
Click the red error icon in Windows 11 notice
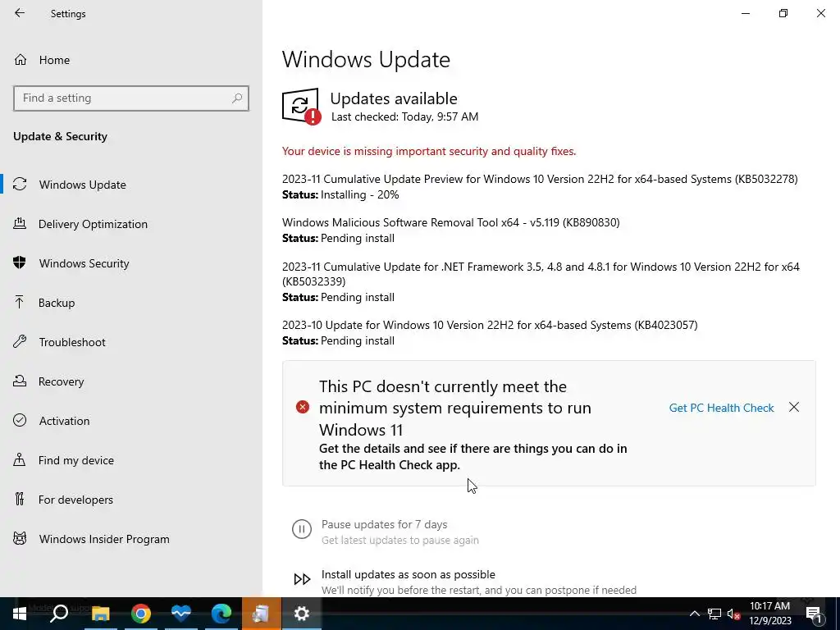pos(303,407)
